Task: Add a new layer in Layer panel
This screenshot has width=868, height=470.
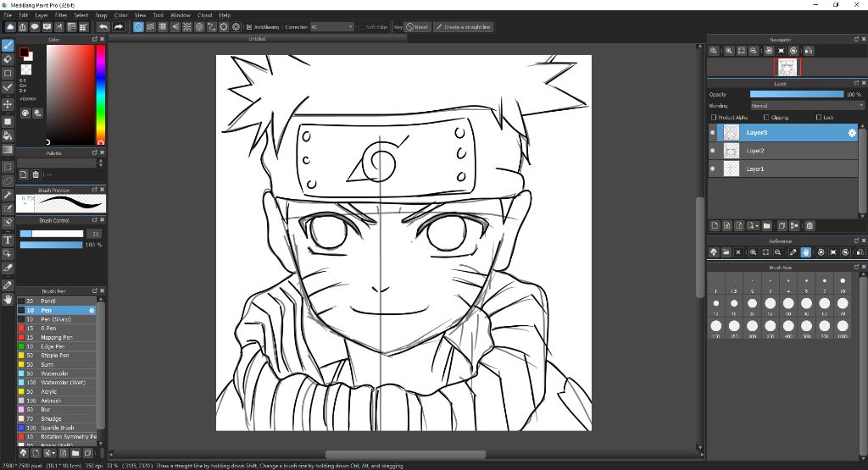Action: (715, 225)
